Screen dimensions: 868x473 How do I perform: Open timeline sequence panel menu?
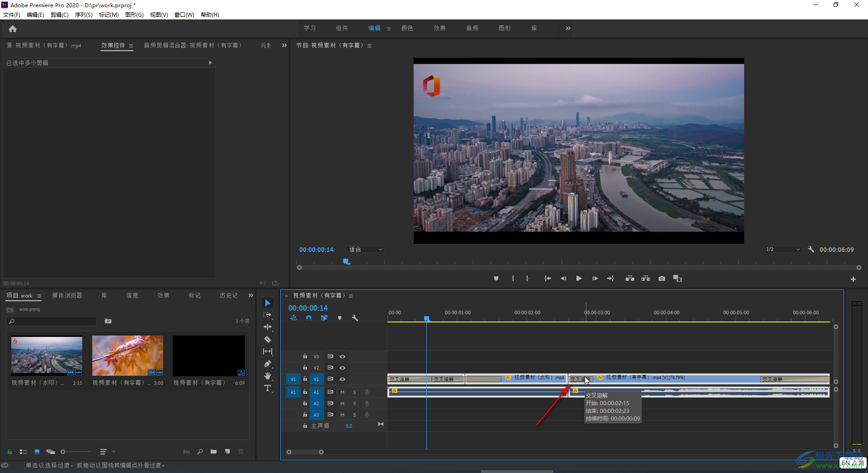351,296
